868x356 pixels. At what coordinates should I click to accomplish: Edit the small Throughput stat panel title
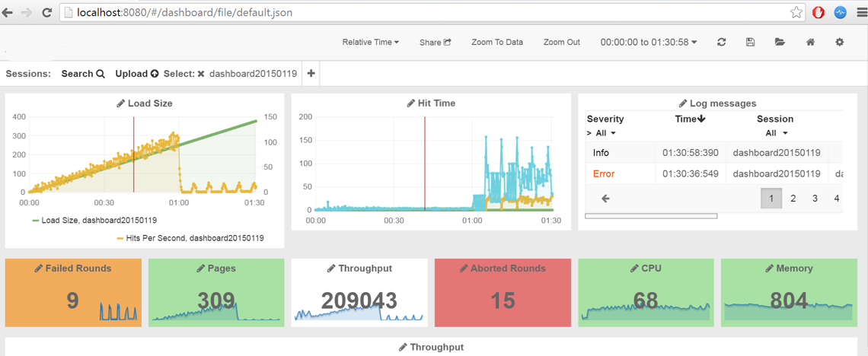(x=359, y=269)
